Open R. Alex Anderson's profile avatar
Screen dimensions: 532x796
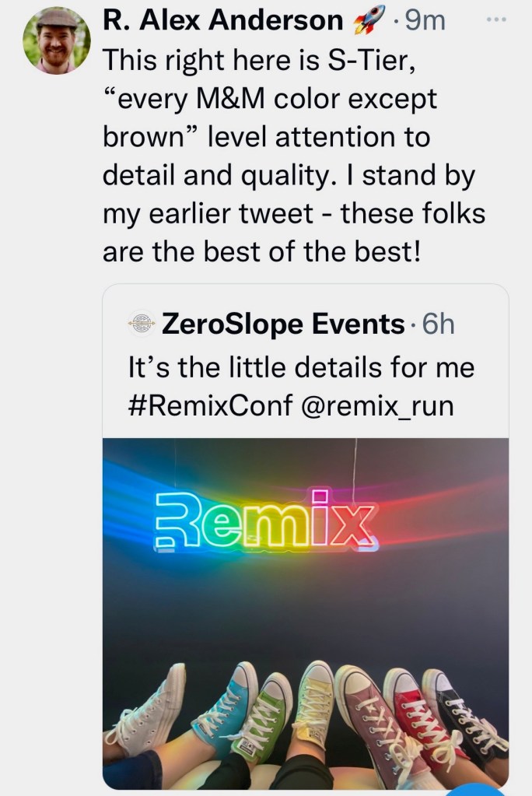(56, 40)
